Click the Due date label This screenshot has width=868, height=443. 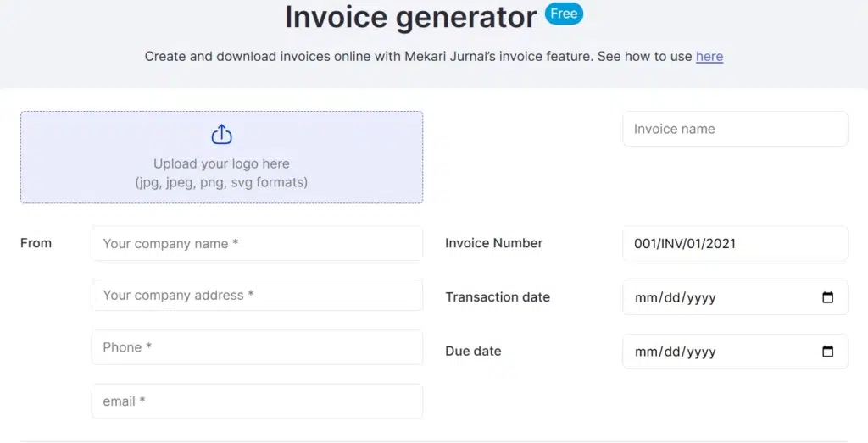pos(473,352)
